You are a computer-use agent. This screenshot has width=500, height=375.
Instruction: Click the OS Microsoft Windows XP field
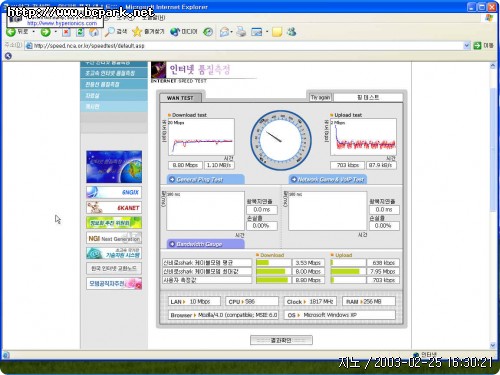pos(340,315)
